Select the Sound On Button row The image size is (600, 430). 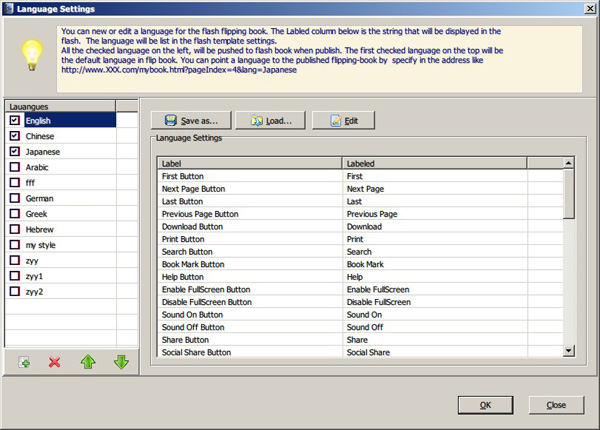360,315
